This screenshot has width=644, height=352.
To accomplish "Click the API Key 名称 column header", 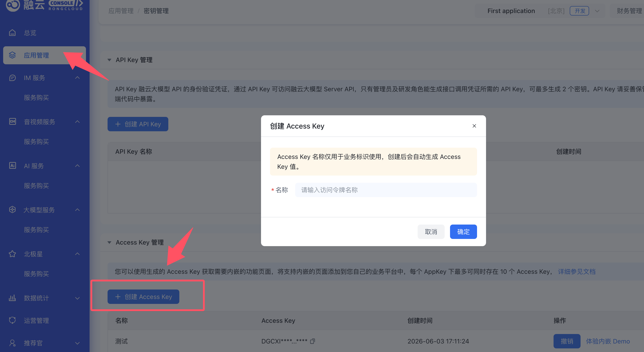I will click(x=133, y=151).
